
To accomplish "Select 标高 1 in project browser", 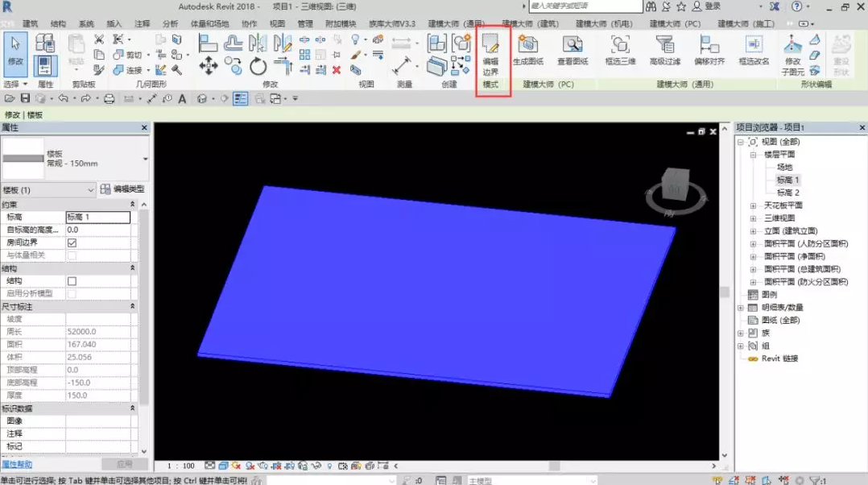I will click(x=787, y=180).
